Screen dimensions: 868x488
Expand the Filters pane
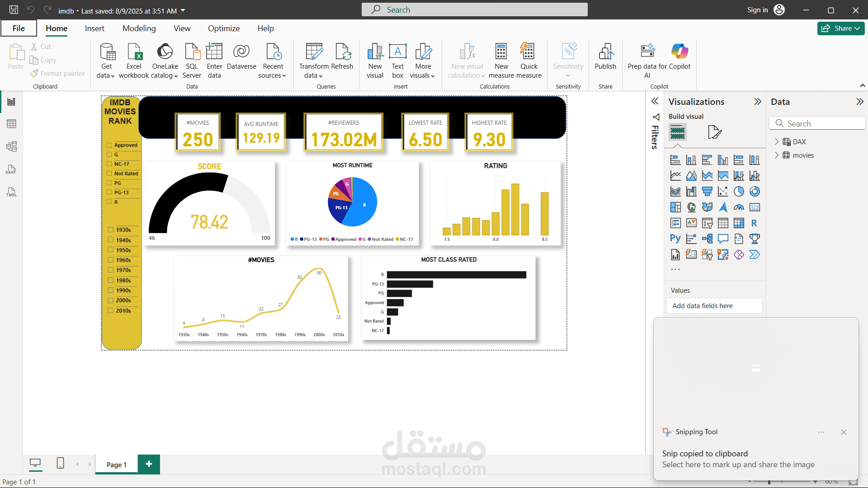[x=655, y=101]
